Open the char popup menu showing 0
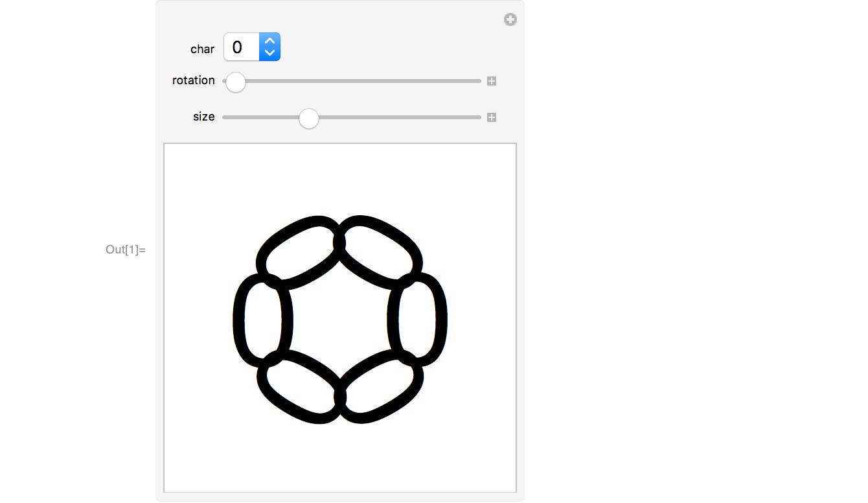 point(242,47)
